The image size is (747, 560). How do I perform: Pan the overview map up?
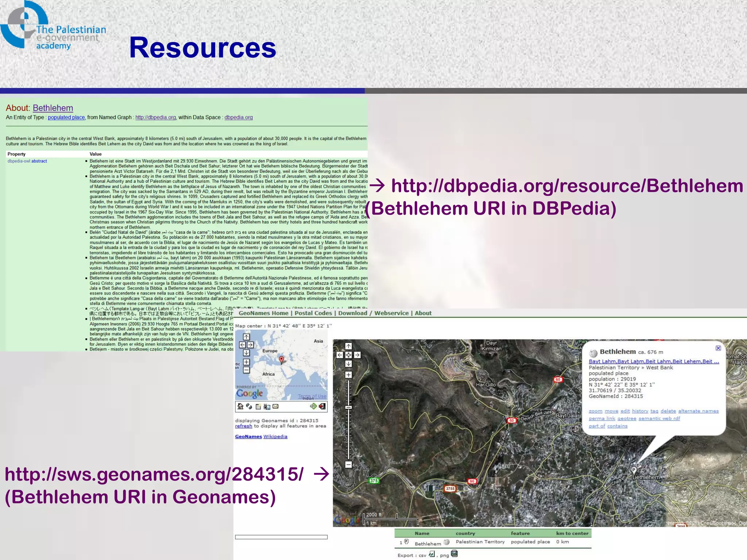click(246, 337)
